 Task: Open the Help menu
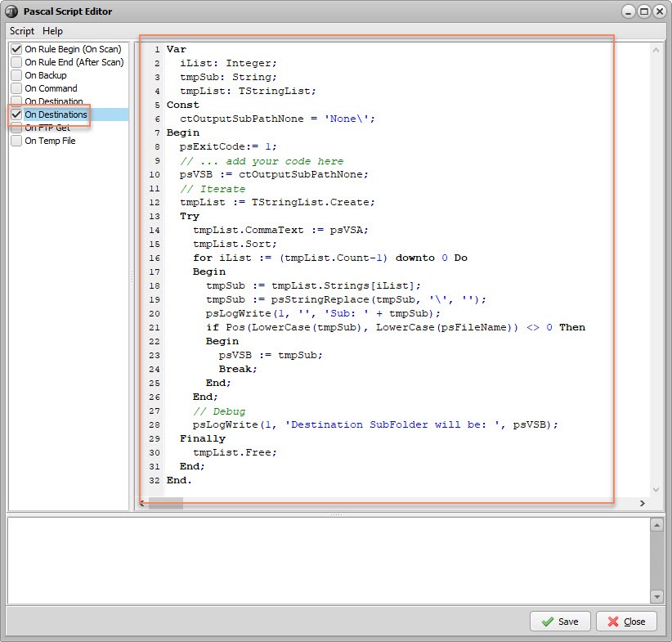tap(52, 31)
